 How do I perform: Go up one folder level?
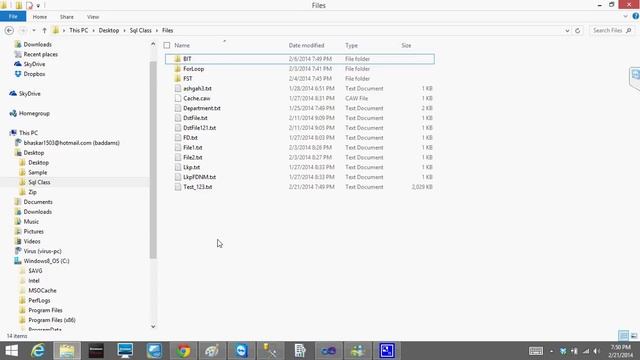[44, 31]
